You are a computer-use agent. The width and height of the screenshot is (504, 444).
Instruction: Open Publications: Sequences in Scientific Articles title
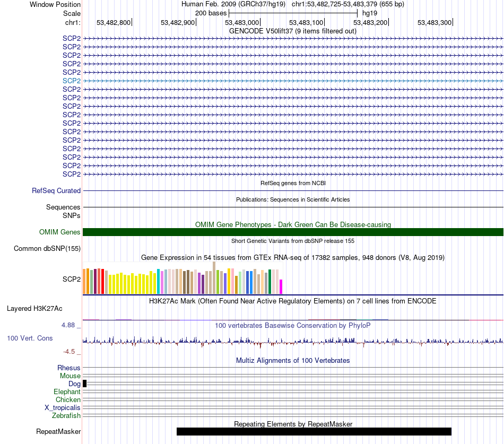click(293, 199)
